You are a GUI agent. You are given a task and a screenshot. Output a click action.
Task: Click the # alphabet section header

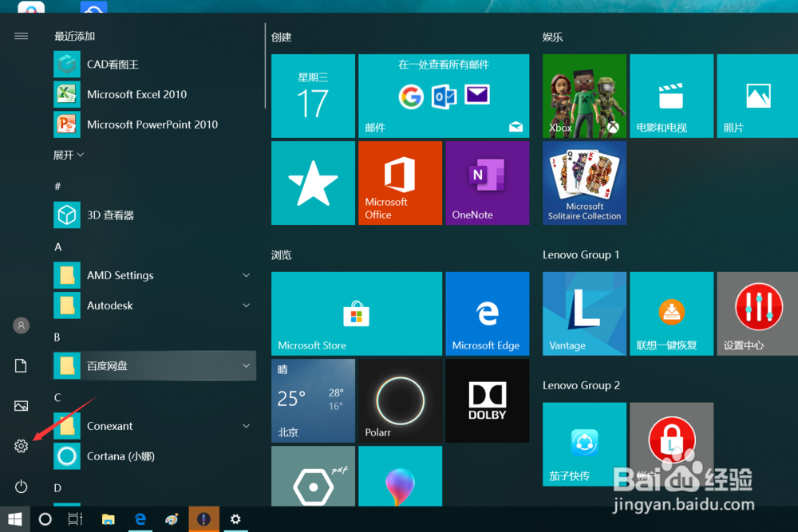[57, 186]
